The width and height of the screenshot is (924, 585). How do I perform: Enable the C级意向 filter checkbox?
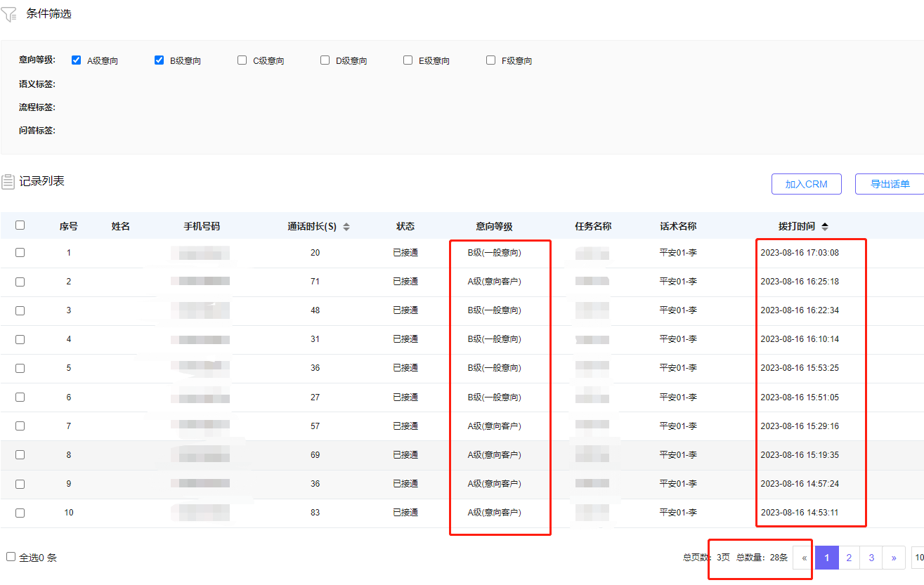242,60
